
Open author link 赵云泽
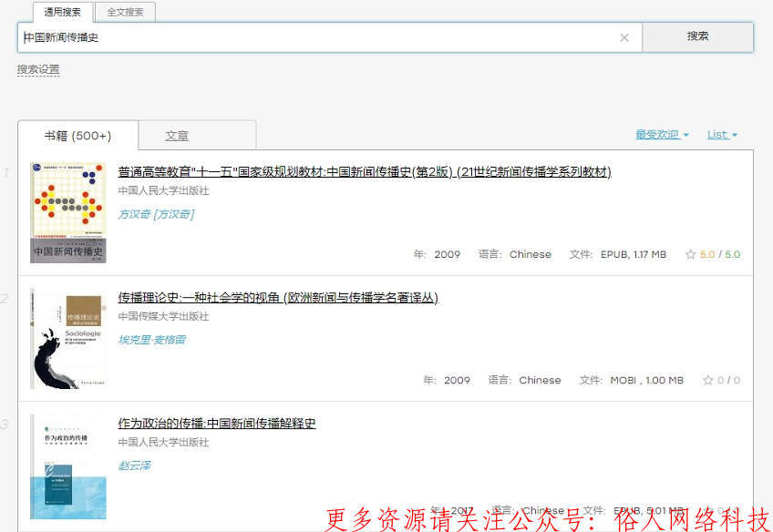pos(135,465)
